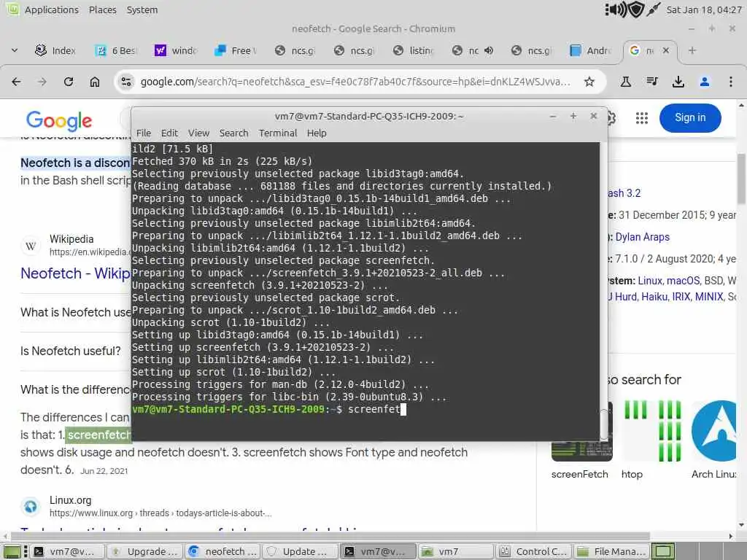Open terminal Help menu

click(x=317, y=133)
